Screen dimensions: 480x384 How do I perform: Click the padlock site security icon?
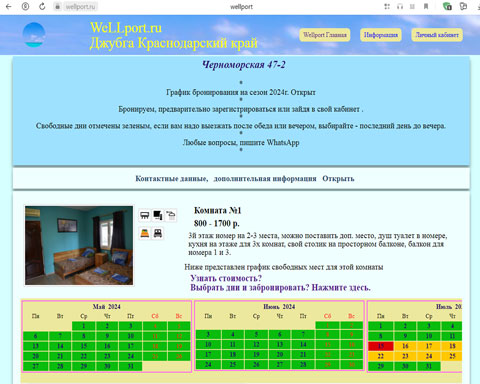[x=57, y=6]
